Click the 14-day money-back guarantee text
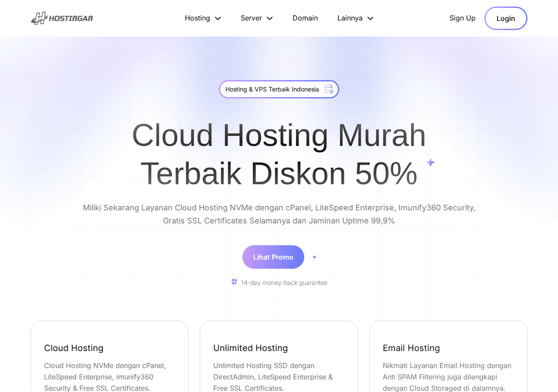The height and width of the screenshot is (392, 558). coord(284,283)
